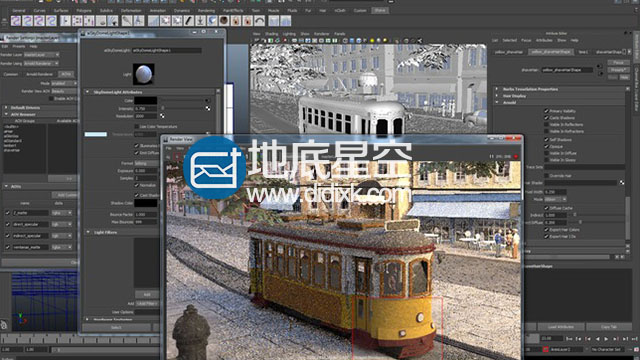Open the Rendering shelf tab
640x360 pixels.
tap(207, 10)
